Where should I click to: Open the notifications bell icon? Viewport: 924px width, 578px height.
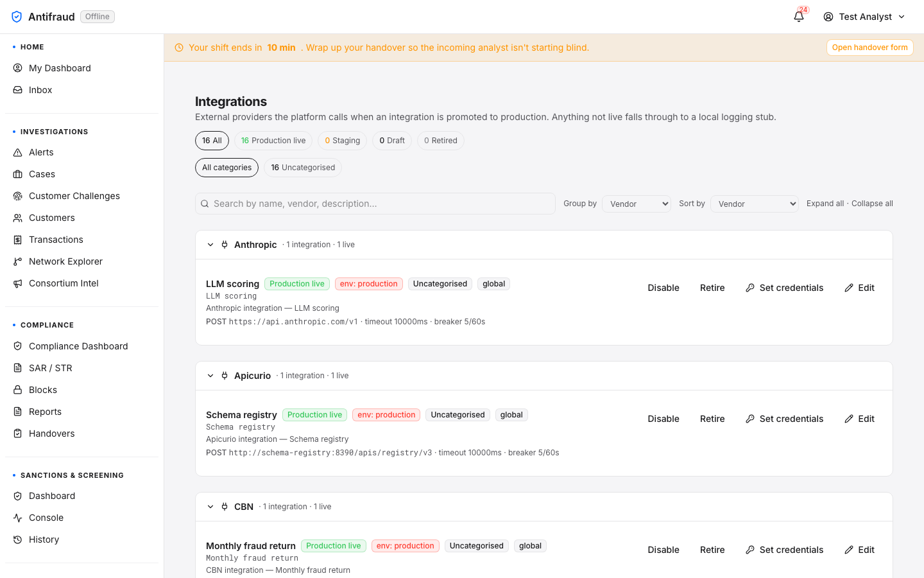click(799, 17)
